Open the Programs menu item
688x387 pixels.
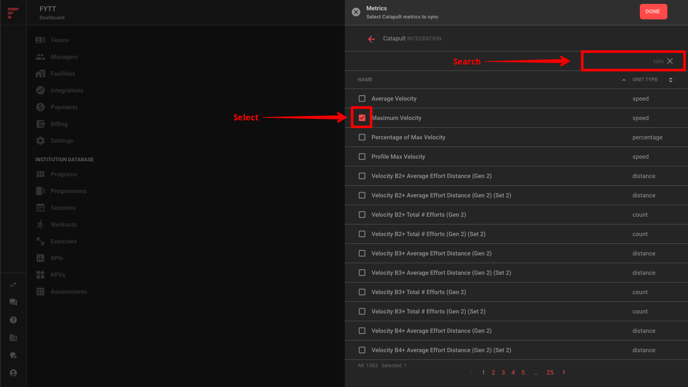(64, 174)
